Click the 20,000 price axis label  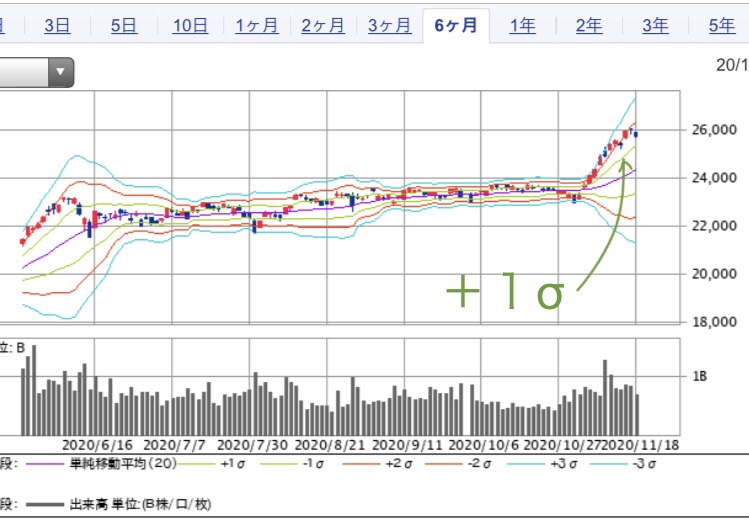715,274
